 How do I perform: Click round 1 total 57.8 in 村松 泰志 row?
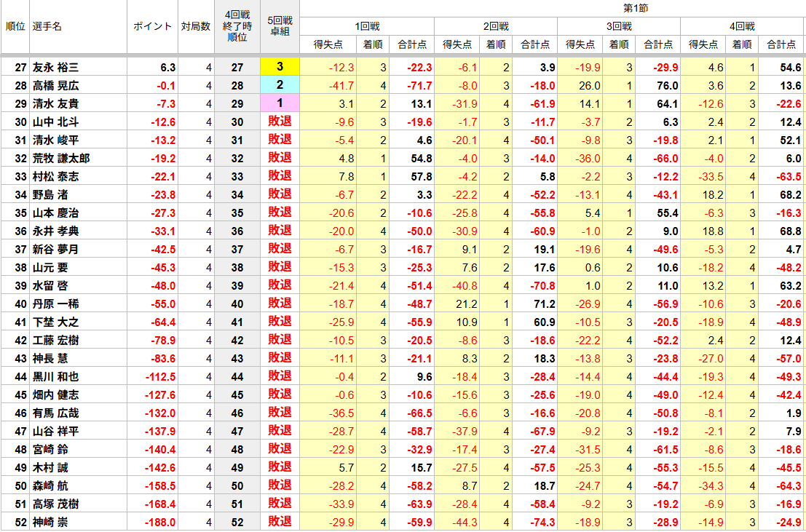[x=421, y=177]
